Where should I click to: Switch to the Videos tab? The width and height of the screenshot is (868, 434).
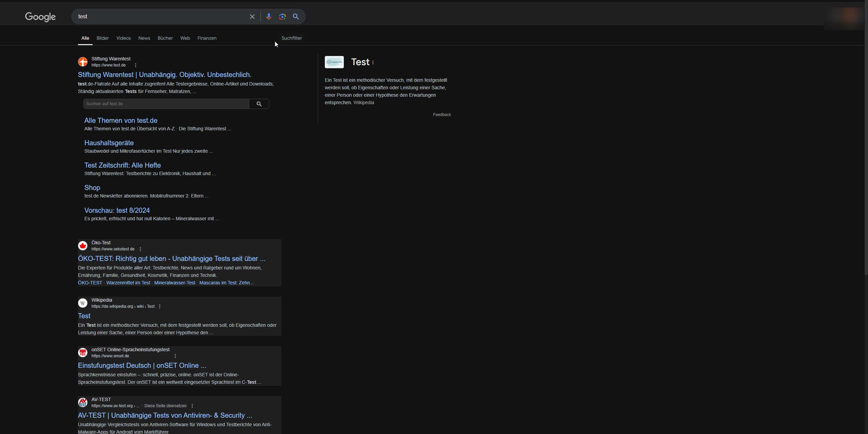123,38
